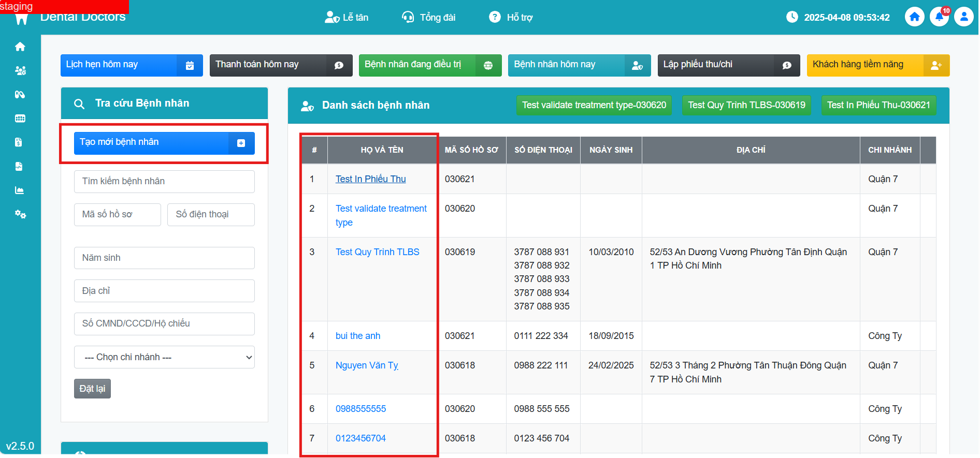Click the invoice document icon in sidebar
The height and width of the screenshot is (458, 980).
click(19, 142)
